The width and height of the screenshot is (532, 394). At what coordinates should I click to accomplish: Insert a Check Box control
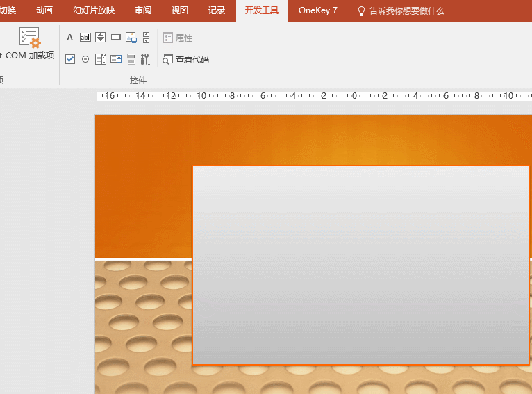pyautogui.click(x=70, y=59)
